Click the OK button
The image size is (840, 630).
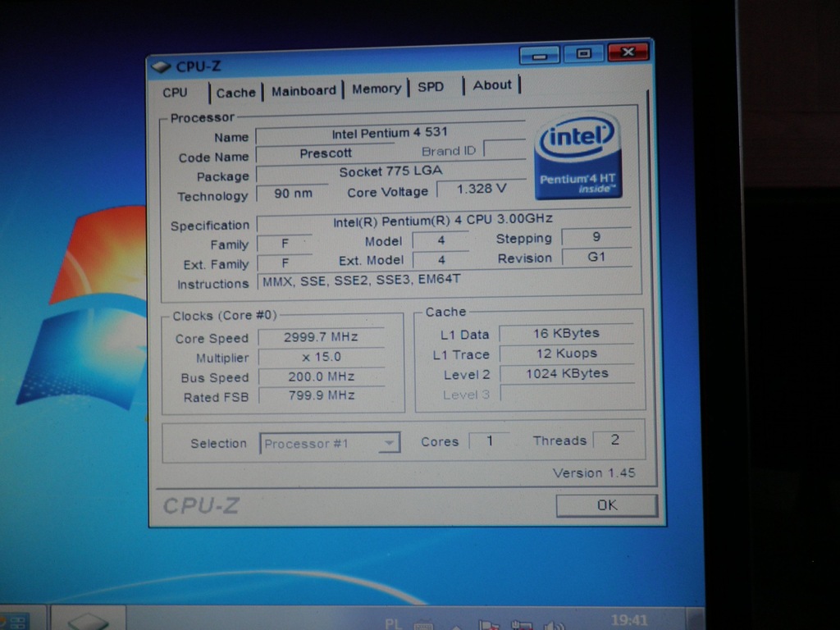tap(606, 505)
